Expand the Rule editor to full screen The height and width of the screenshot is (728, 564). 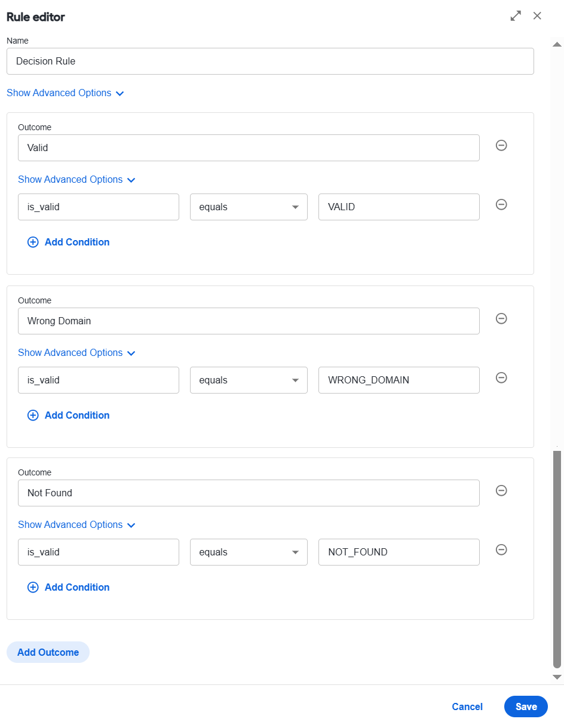pos(516,16)
